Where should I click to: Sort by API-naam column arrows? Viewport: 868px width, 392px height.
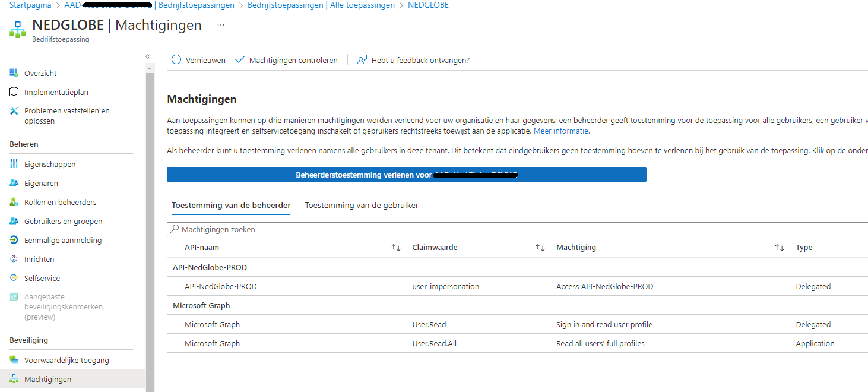click(x=396, y=248)
